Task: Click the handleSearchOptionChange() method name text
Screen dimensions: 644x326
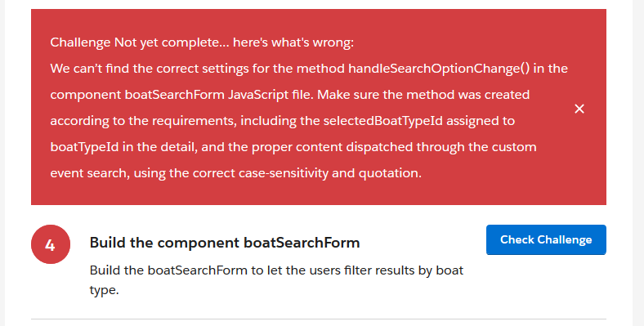Action: 439,68
